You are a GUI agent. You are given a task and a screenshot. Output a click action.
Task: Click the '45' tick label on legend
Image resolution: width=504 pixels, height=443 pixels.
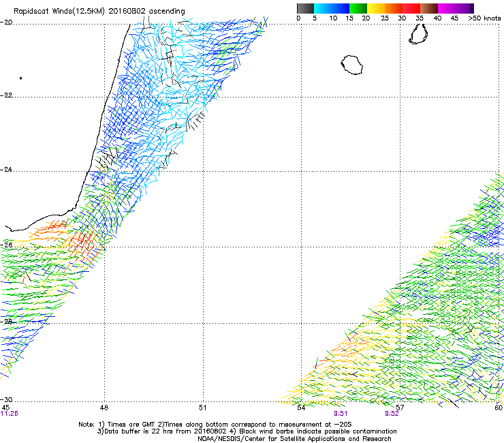[x=454, y=18]
